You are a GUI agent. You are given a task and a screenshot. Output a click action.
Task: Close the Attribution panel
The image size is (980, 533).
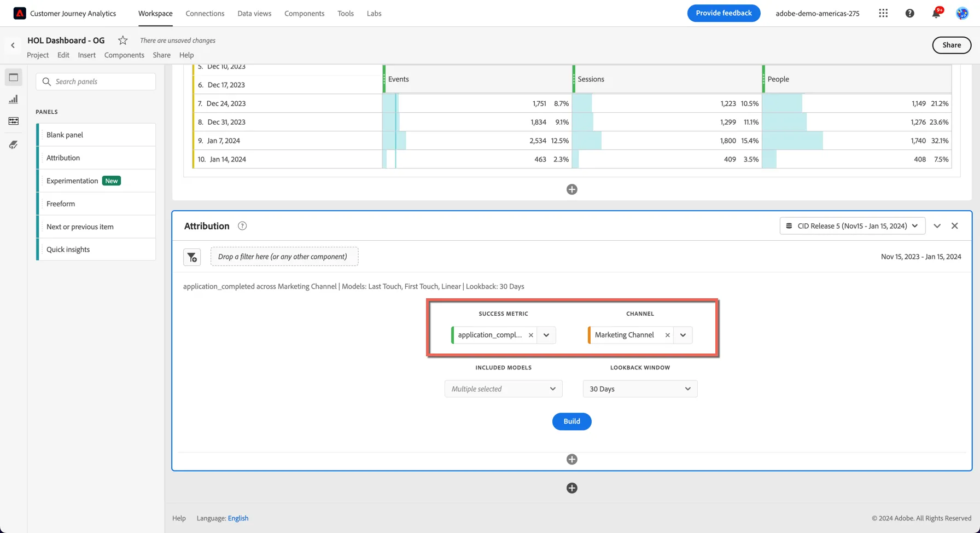point(954,226)
